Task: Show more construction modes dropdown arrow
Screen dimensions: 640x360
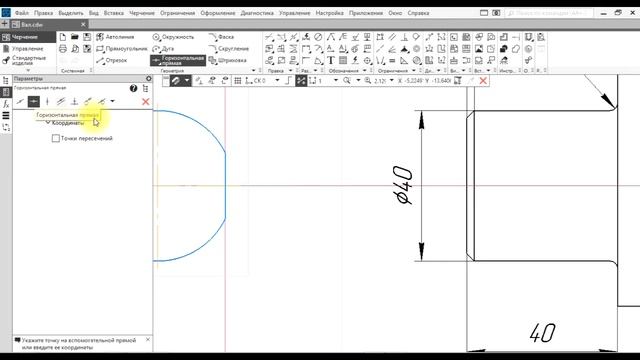Action: tap(113, 102)
